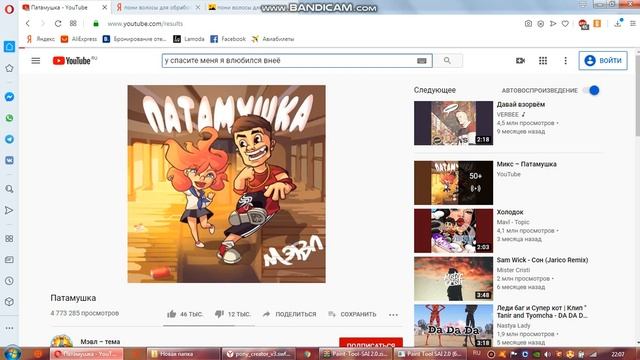Open YouTube hamburger guide menu

pos(36,60)
